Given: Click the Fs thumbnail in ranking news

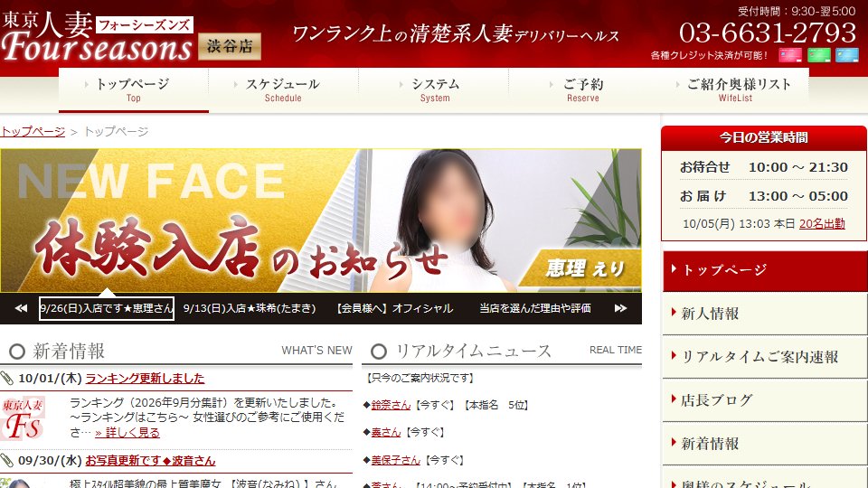Looking at the screenshot, I should coord(23,418).
